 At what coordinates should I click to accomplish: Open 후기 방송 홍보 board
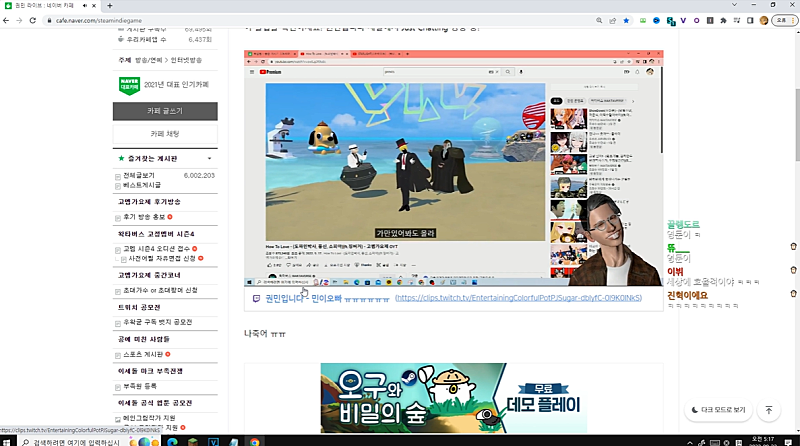[144, 217]
